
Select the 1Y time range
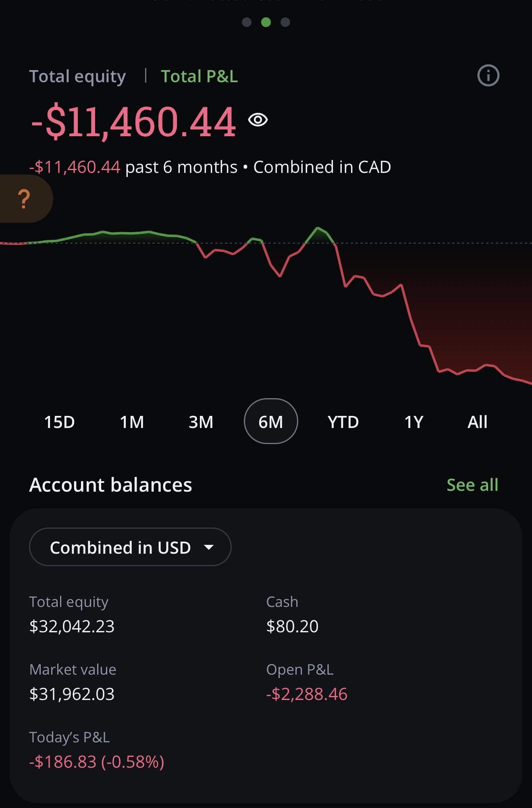(x=414, y=422)
